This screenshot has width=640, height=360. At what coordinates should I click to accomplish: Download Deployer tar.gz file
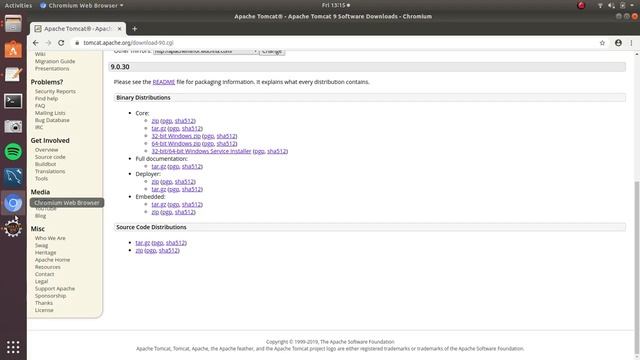[159, 189]
